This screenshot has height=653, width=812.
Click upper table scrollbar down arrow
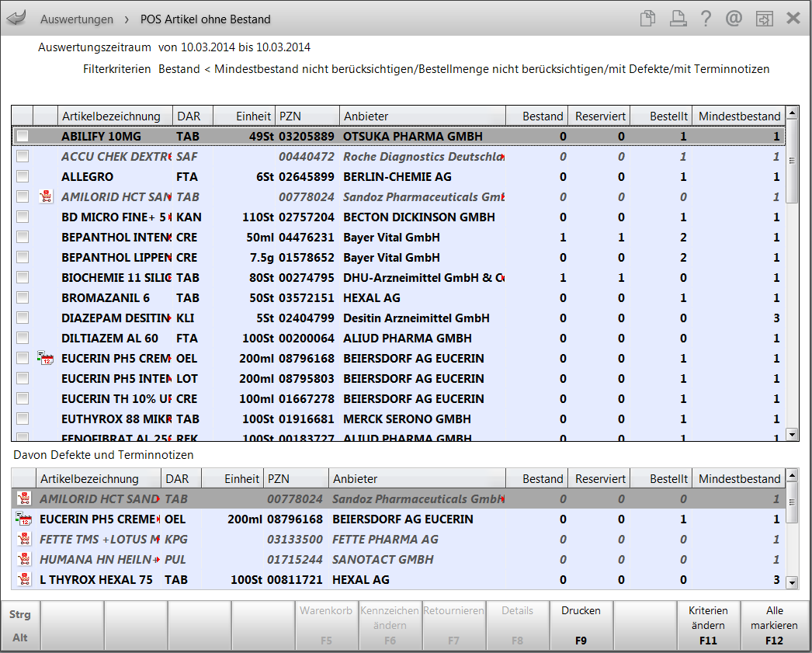click(x=792, y=435)
